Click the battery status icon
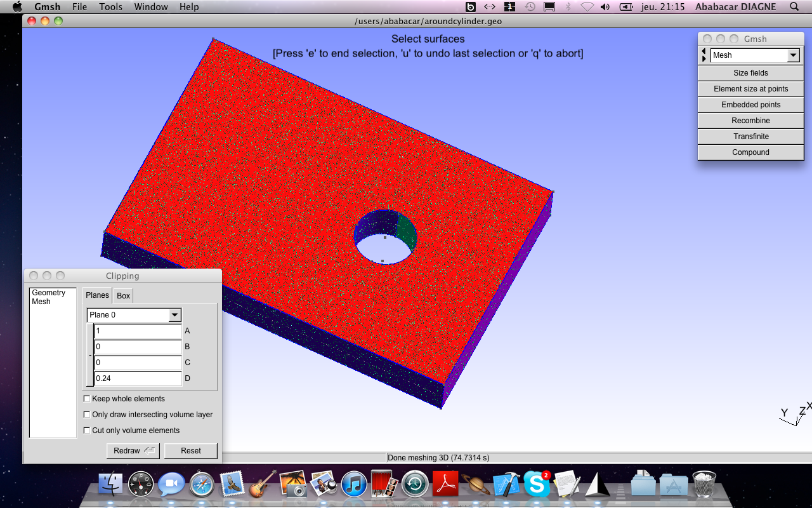This screenshot has width=812, height=508. tap(626, 6)
